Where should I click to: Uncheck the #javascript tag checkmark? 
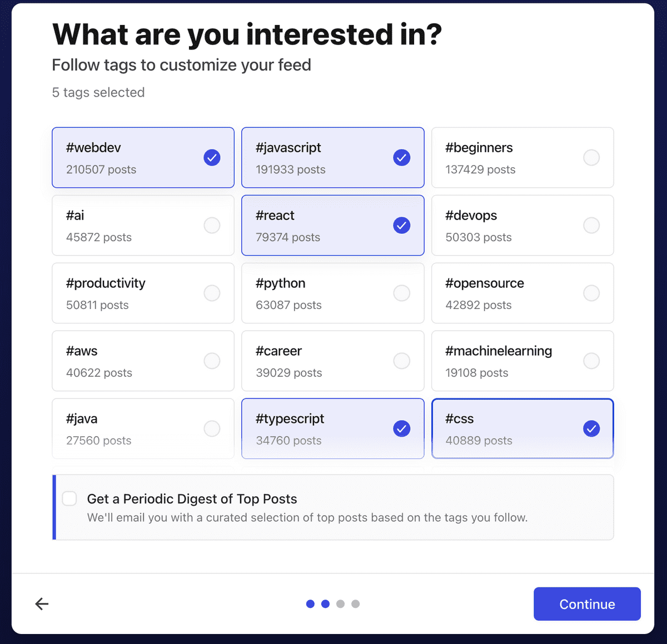pyautogui.click(x=402, y=158)
